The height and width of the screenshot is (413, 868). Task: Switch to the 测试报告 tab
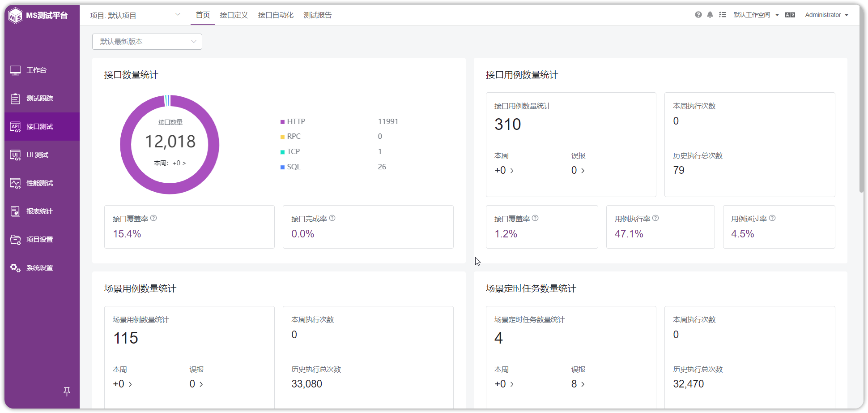coord(318,15)
